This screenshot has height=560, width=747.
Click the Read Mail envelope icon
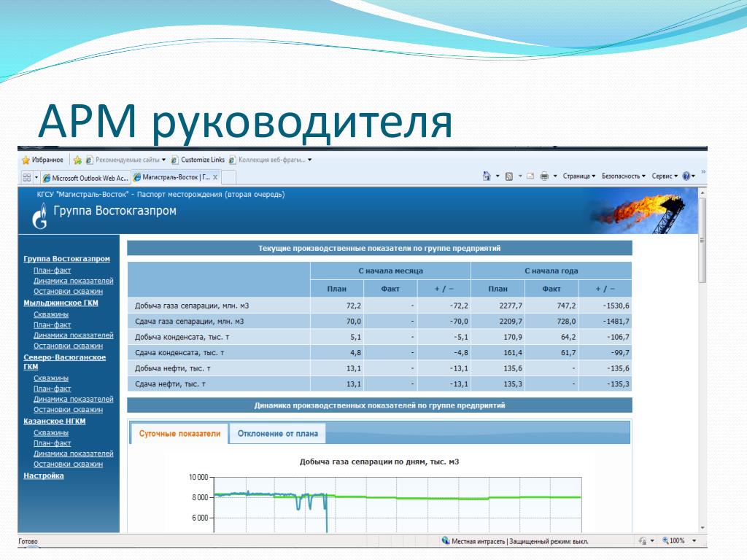click(530, 176)
